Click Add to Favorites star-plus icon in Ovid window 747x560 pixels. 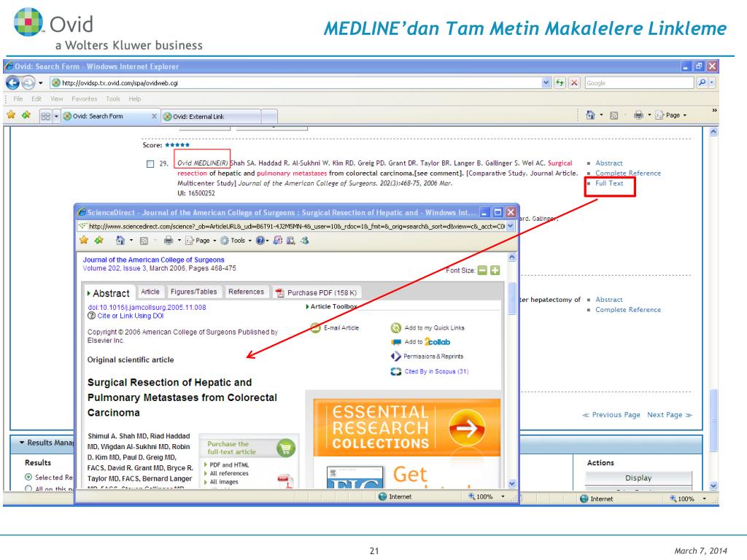click(x=26, y=114)
